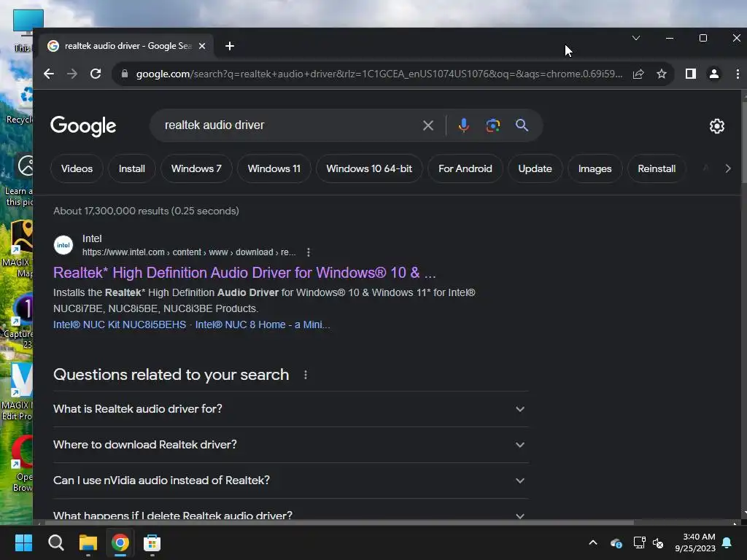Open taskbar Search

pyautogui.click(x=55, y=542)
